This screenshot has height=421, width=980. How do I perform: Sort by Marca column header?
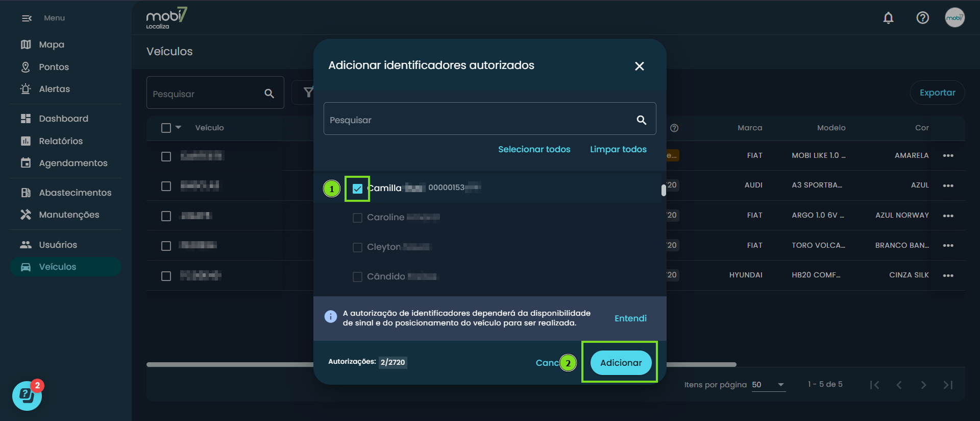point(750,128)
